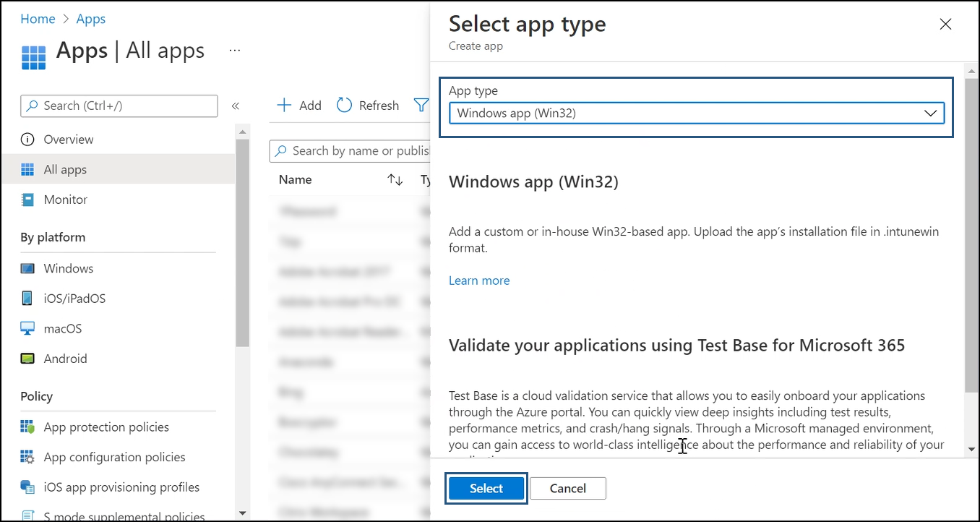This screenshot has width=980, height=522.
Task: Click the Windows platform icon
Action: [27, 268]
